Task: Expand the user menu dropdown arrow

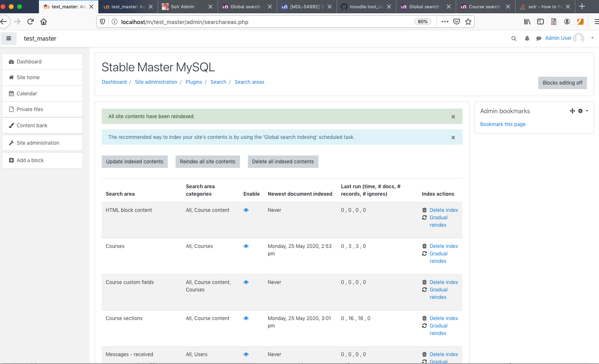Action: [592, 38]
